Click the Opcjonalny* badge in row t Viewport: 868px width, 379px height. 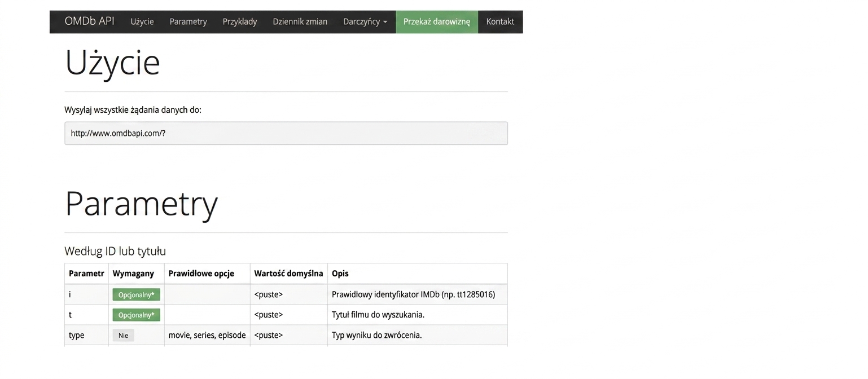coord(136,315)
